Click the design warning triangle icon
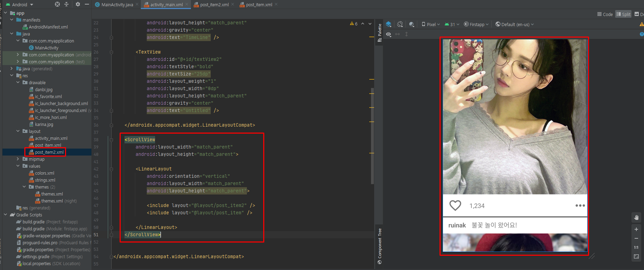644x270 pixels. pos(642,24)
